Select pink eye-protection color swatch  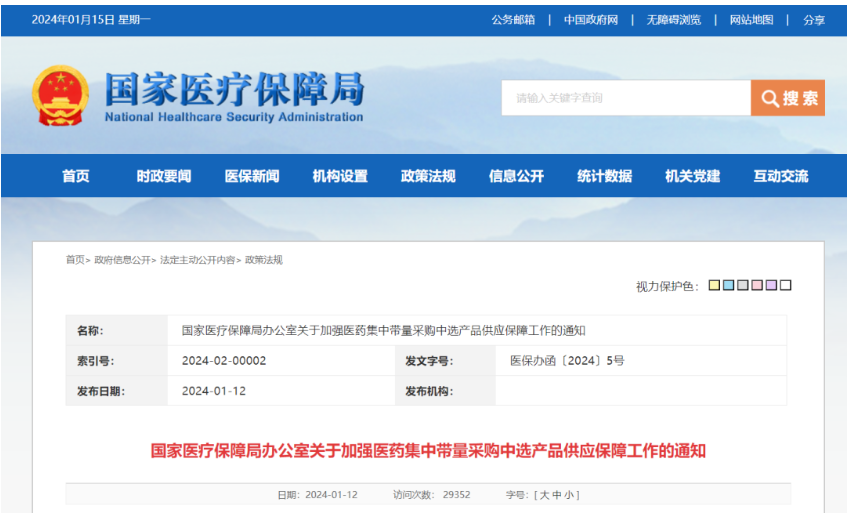click(757, 285)
